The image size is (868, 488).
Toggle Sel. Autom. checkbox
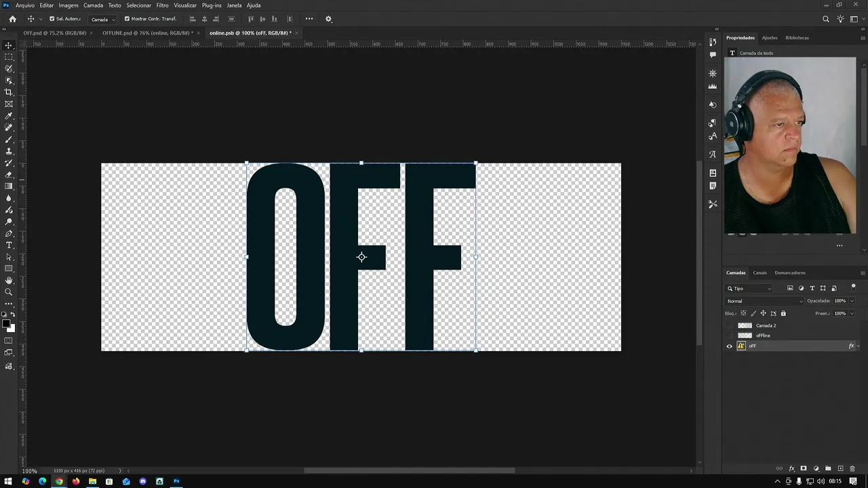pyautogui.click(x=52, y=19)
